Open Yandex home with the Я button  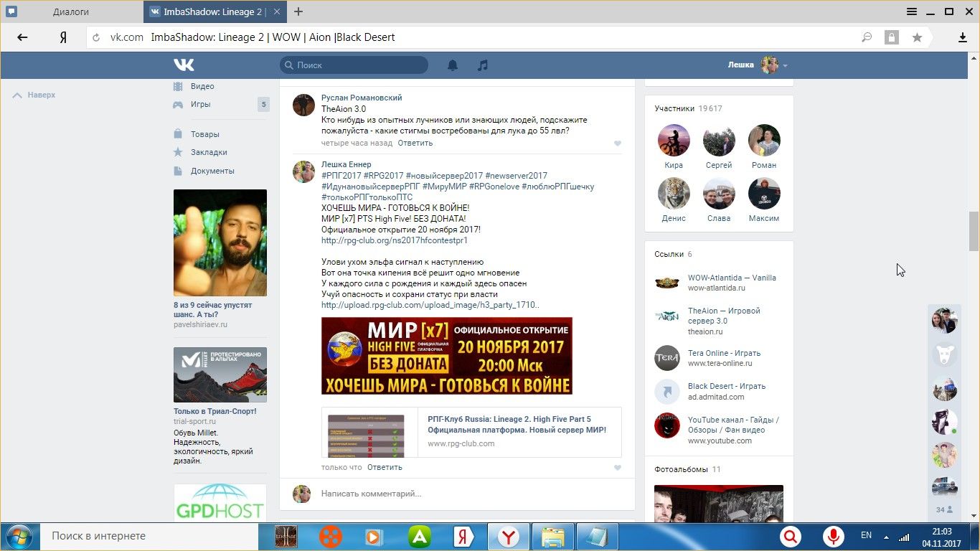63,38
